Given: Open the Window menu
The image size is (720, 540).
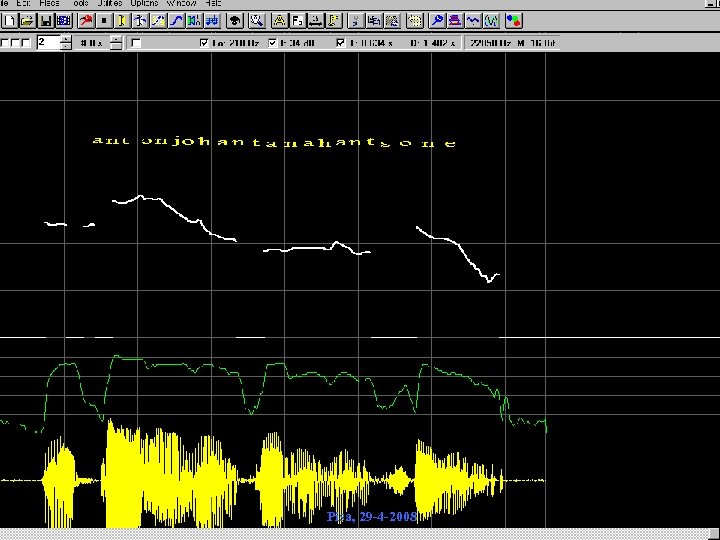Looking at the screenshot, I should click(181, 3).
